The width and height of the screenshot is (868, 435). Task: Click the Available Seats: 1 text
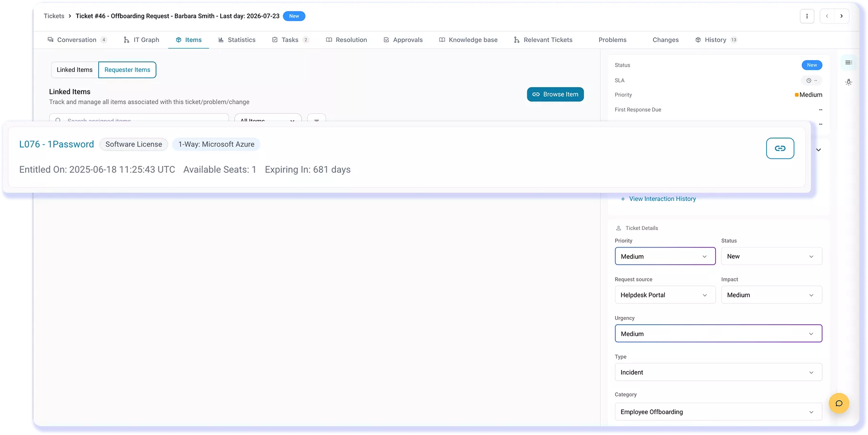pos(220,169)
